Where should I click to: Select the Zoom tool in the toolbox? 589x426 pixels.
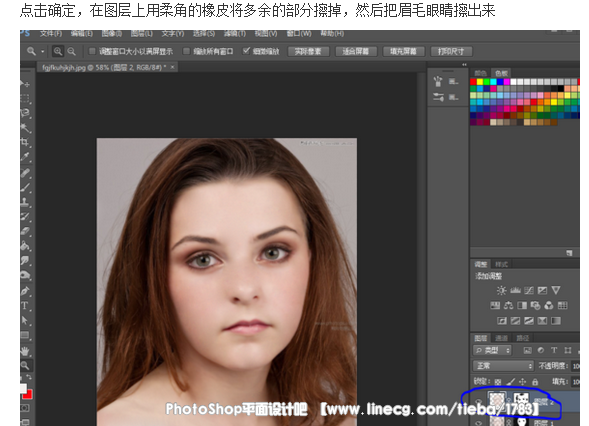(25, 365)
